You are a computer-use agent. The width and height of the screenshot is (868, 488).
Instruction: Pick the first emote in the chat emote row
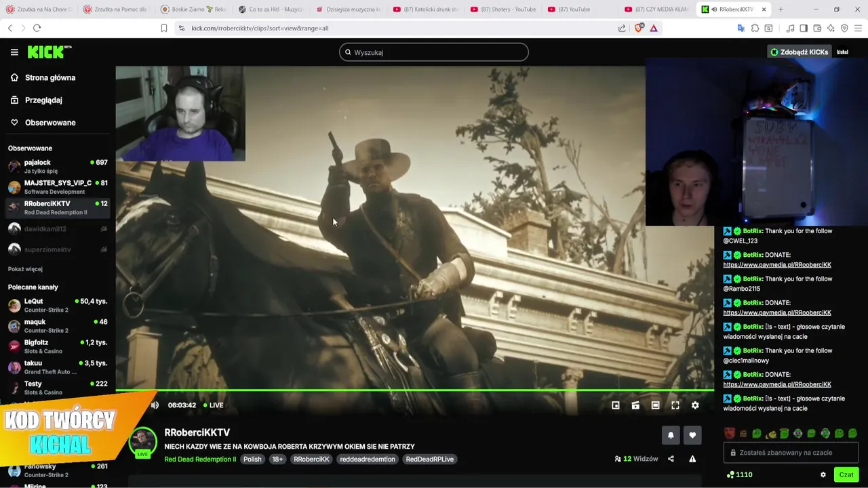tap(730, 433)
